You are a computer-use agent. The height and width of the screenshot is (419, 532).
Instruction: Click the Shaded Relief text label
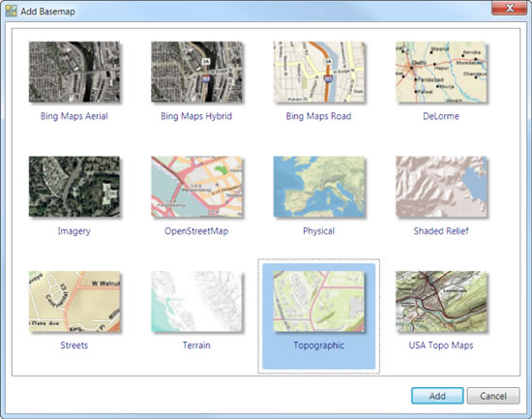tap(441, 231)
